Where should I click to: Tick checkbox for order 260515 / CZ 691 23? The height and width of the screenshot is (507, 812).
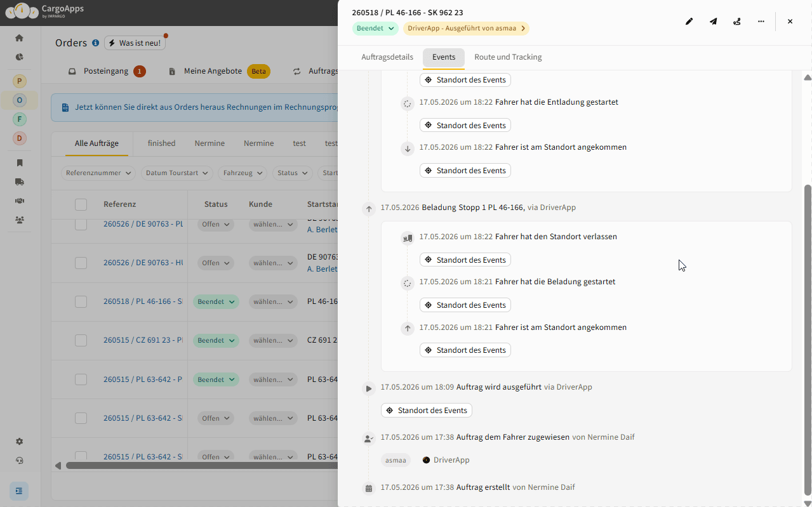click(x=81, y=341)
